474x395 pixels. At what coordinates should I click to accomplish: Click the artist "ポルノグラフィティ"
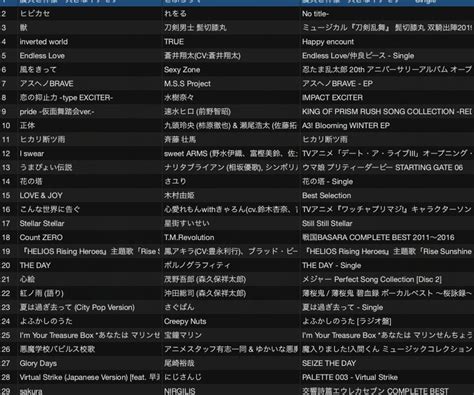click(197, 265)
